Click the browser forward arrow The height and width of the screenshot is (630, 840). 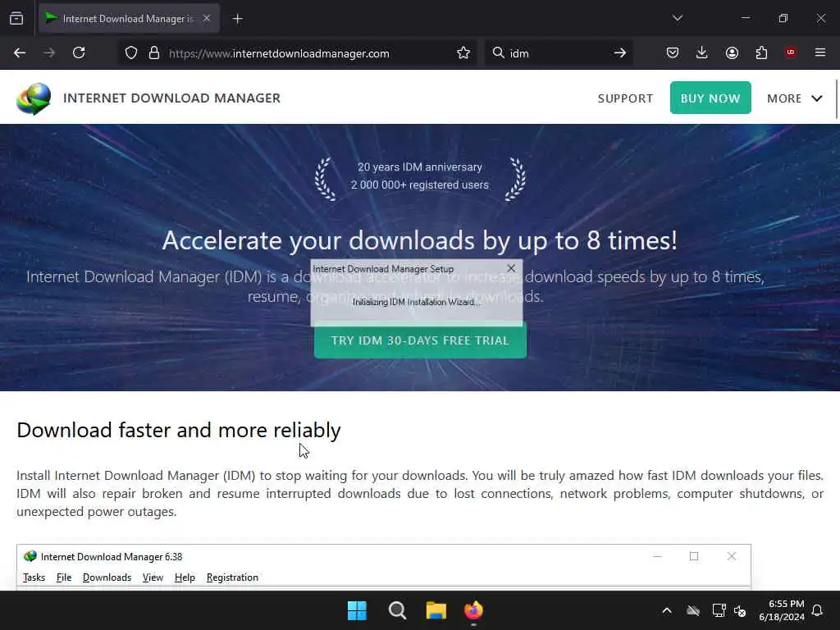pos(49,52)
